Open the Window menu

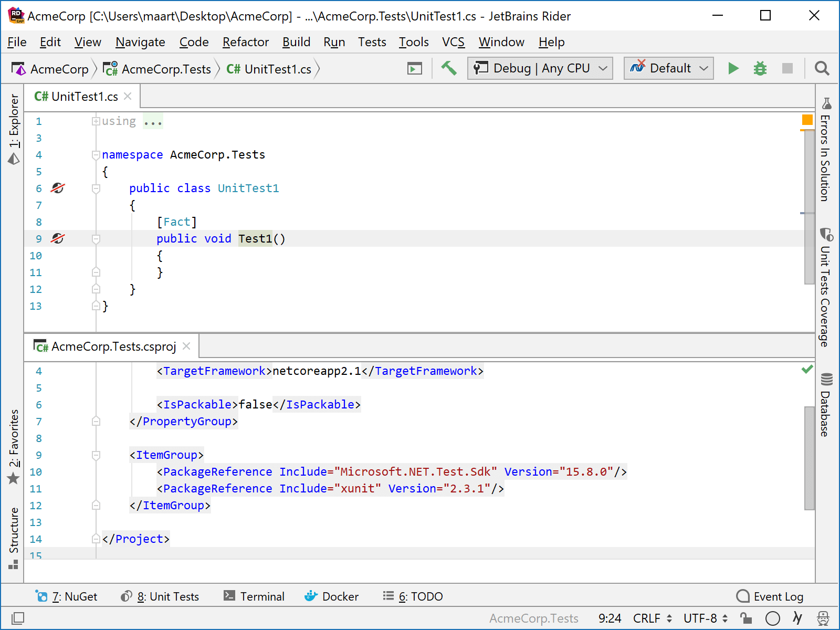(x=501, y=42)
